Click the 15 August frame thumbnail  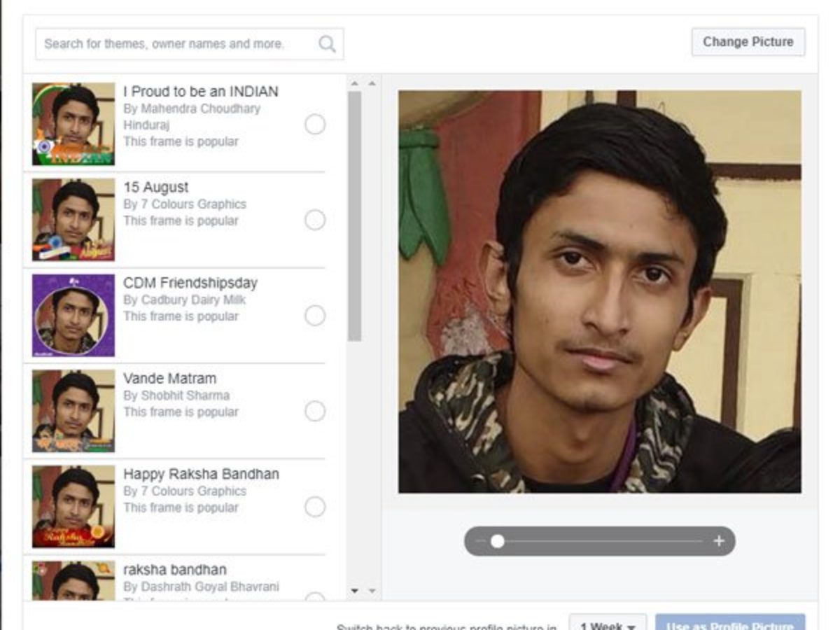73,220
